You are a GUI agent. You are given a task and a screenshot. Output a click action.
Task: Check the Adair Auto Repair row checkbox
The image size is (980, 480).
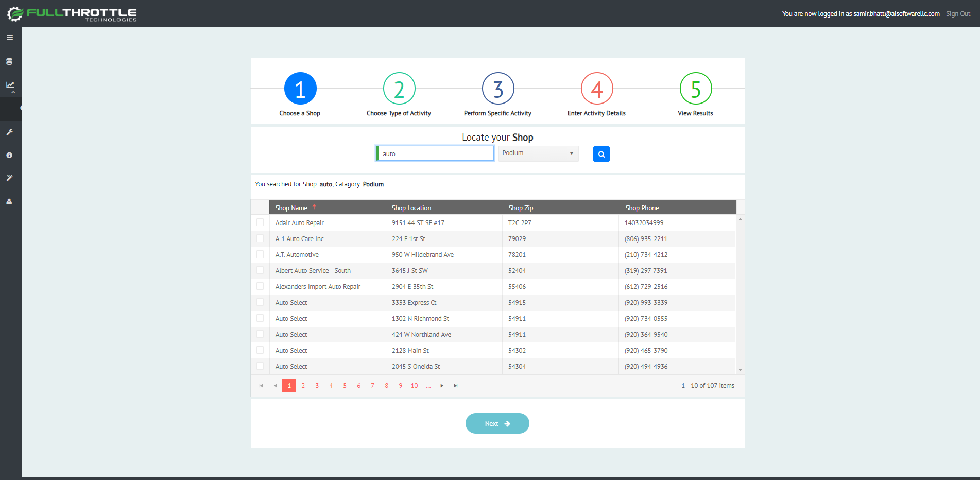[x=260, y=222]
